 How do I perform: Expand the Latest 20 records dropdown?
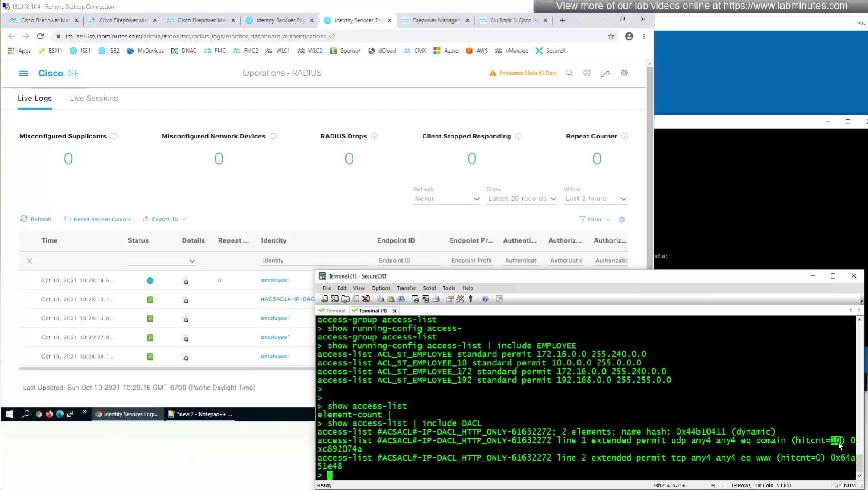coord(522,199)
